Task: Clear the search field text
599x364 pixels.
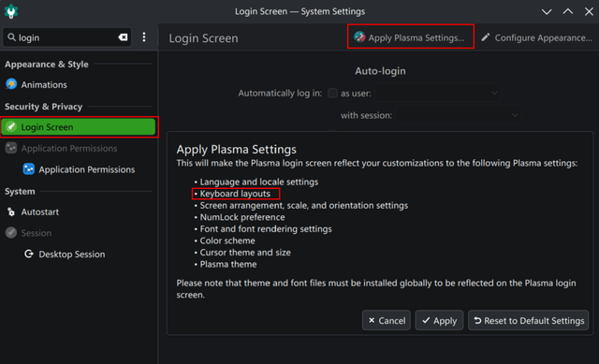Action: (123, 37)
